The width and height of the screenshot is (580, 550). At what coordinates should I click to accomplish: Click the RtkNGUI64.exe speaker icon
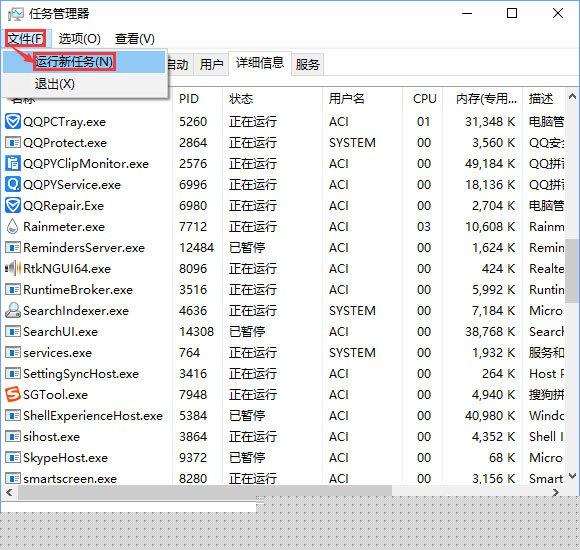coord(13,268)
